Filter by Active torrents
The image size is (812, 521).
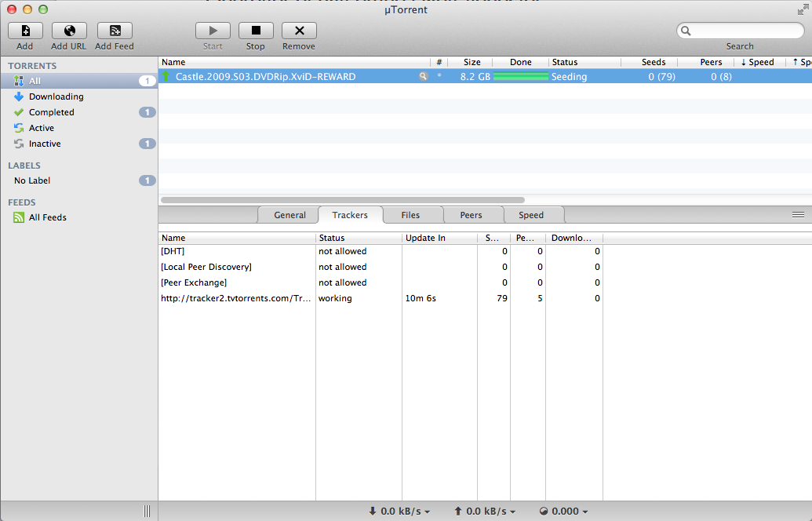click(x=78, y=128)
